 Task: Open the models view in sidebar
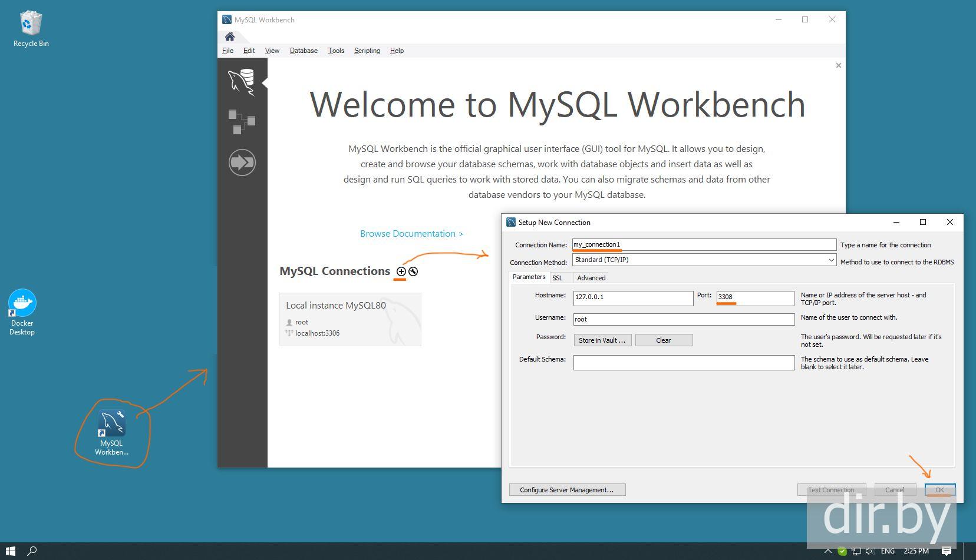coord(242,122)
